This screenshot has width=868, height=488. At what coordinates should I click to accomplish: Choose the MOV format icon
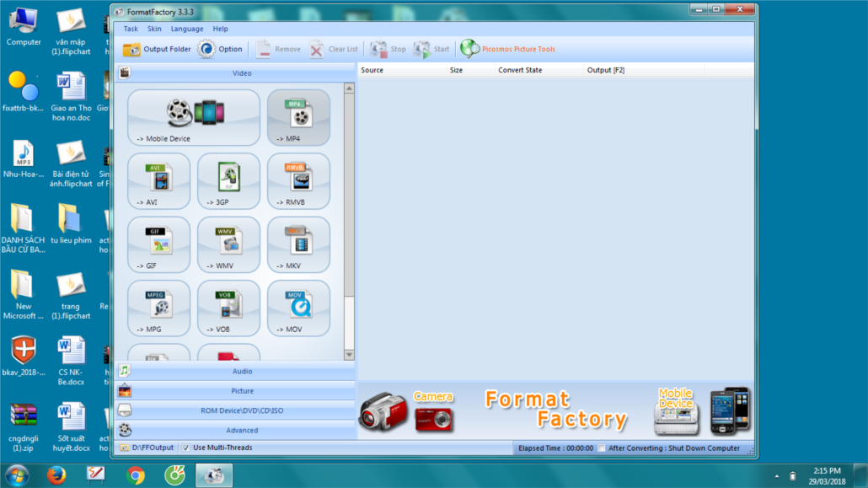point(298,308)
